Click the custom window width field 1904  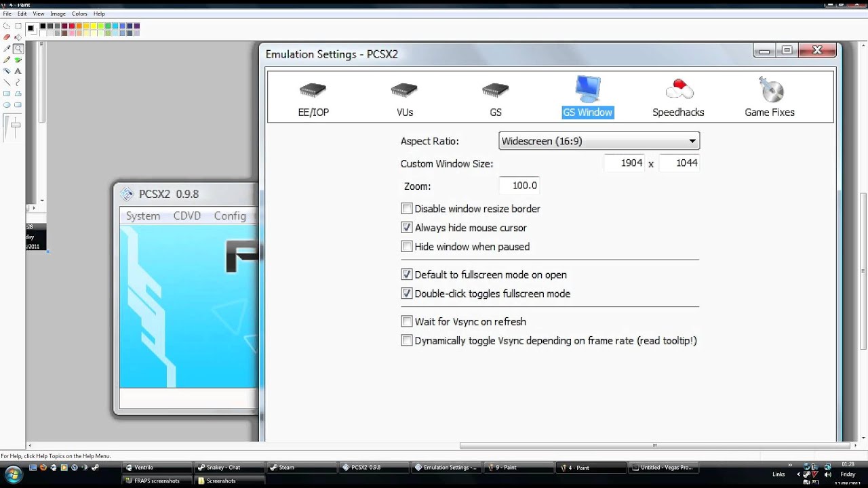pyautogui.click(x=625, y=163)
